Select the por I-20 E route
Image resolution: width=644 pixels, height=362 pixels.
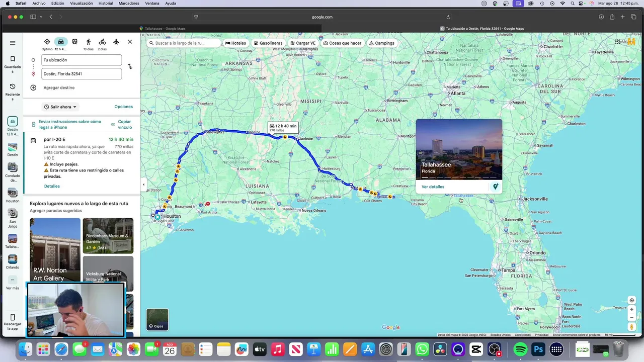82,163
